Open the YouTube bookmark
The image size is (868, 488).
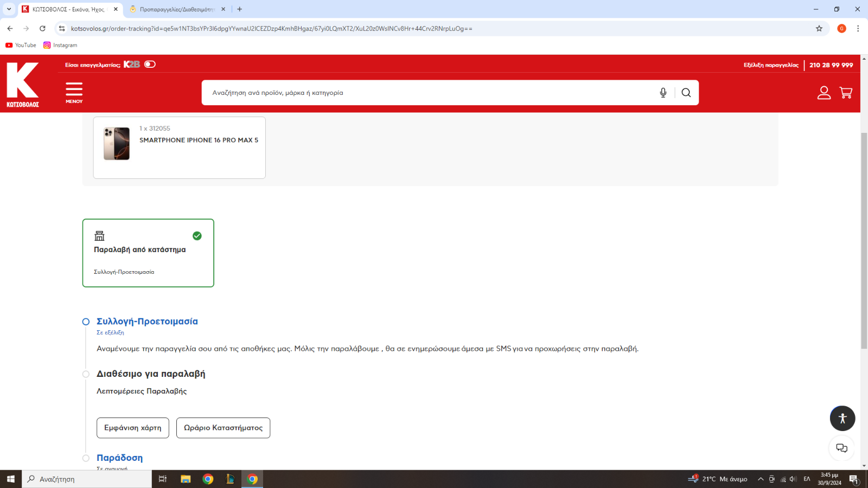(x=21, y=45)
